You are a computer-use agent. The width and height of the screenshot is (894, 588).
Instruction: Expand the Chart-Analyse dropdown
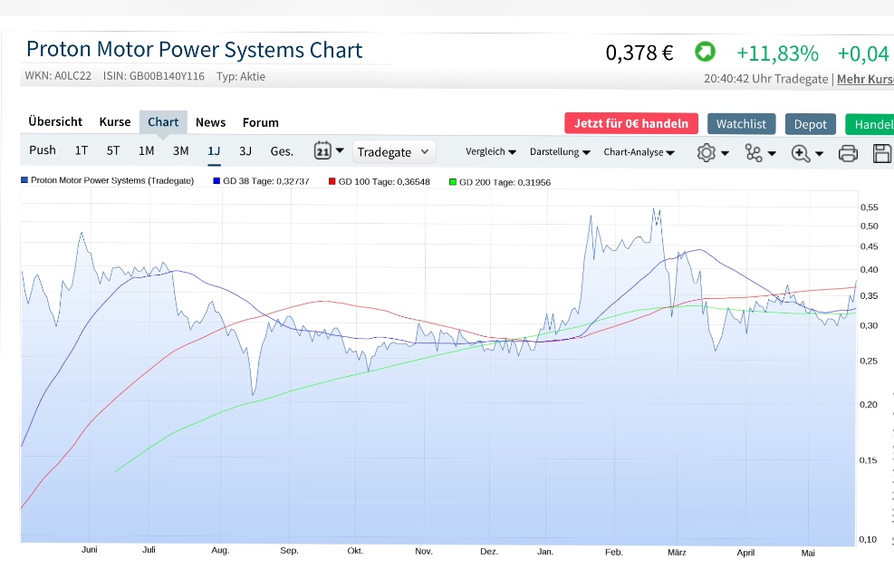(639, 152)
